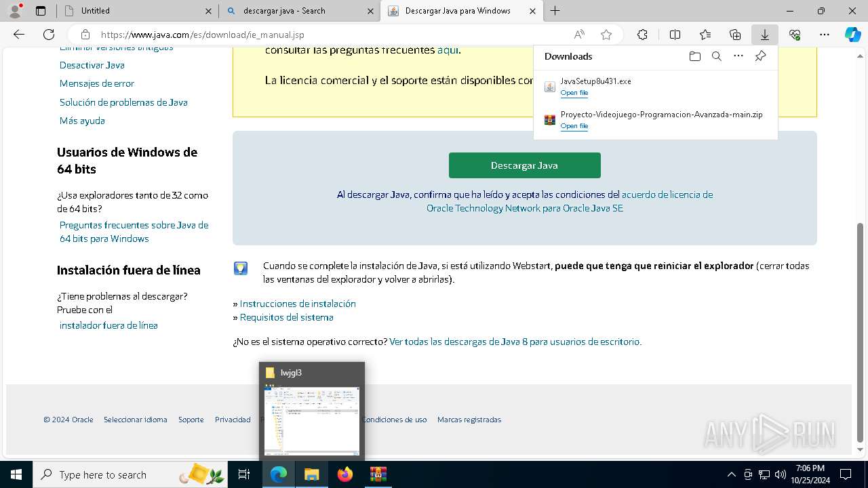Open Desactivar Java sidebar link
This screenshot has height=488, width=868.
92,65
